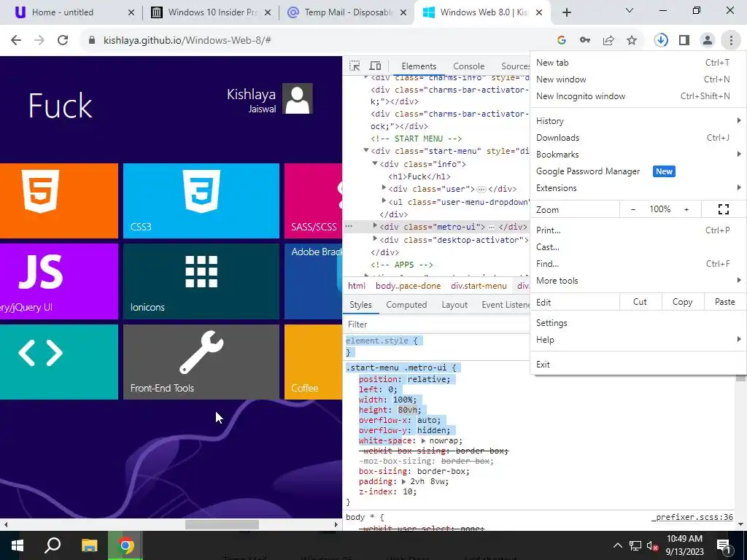Switch to the Layout tab

coord(454,305)
